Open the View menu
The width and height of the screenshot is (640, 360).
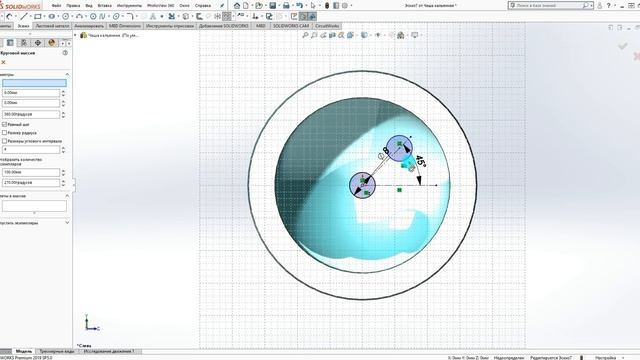[x=89, y=6]
